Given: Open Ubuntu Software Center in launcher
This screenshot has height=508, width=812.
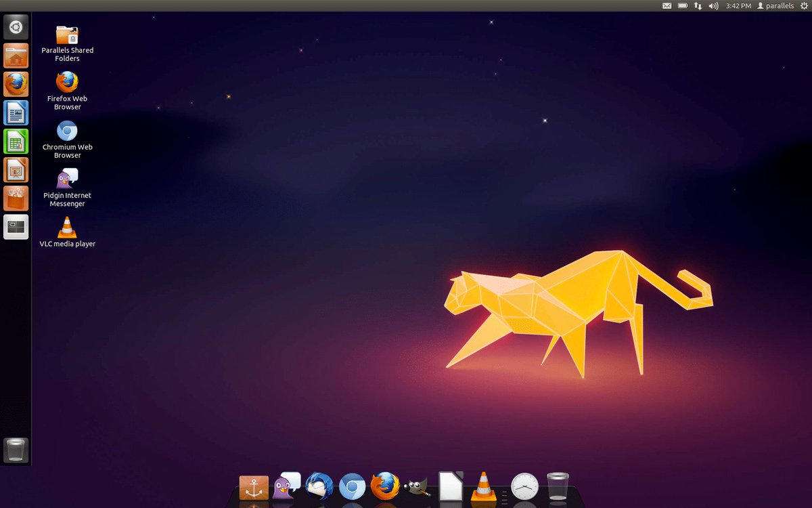Looking at the screenshot, I should (x=16, y=198).
